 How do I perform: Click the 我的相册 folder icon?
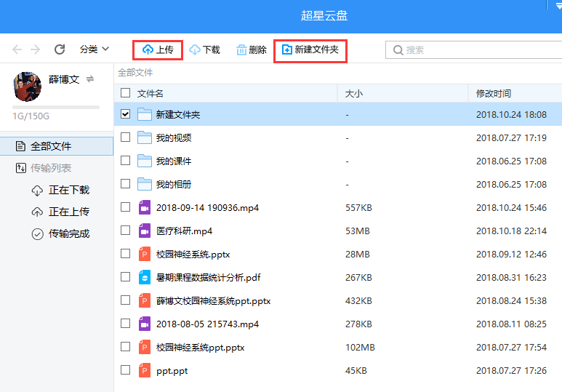(145, 184)
